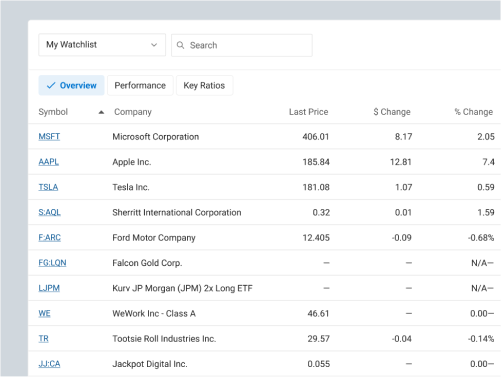Click the Microsoft Corporation company name

point(156,137)
